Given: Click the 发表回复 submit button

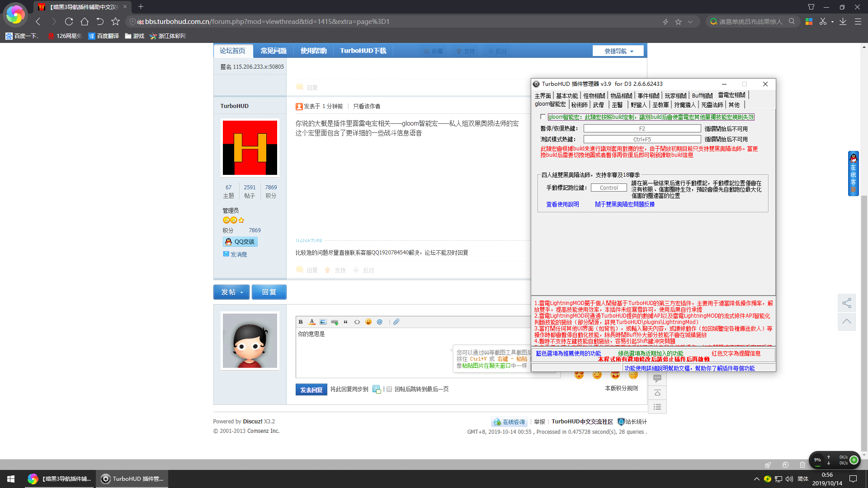Looking at the screenshot, I should (311, 389).
